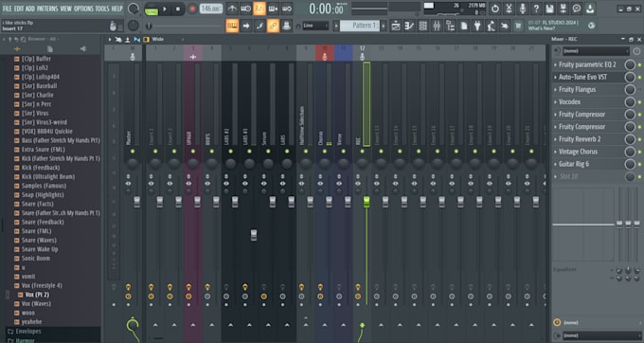Click the tempo 146 display
Image resolution: width=644 pixels, height=343 pixels.
coord(211,9)
